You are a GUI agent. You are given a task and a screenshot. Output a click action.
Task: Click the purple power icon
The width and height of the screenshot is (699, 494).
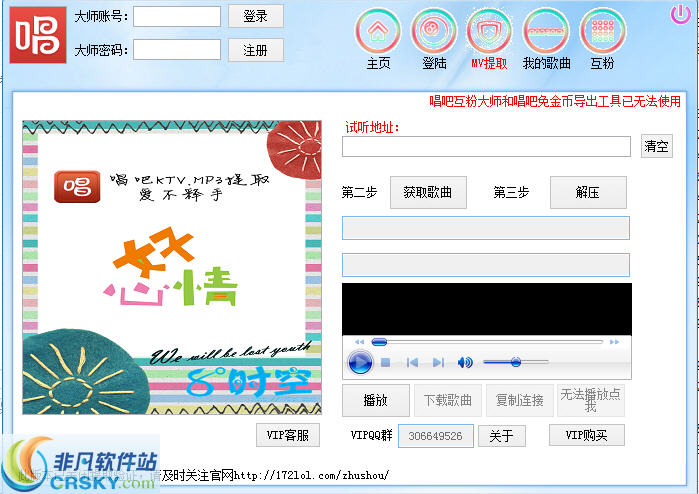(680, 14)
